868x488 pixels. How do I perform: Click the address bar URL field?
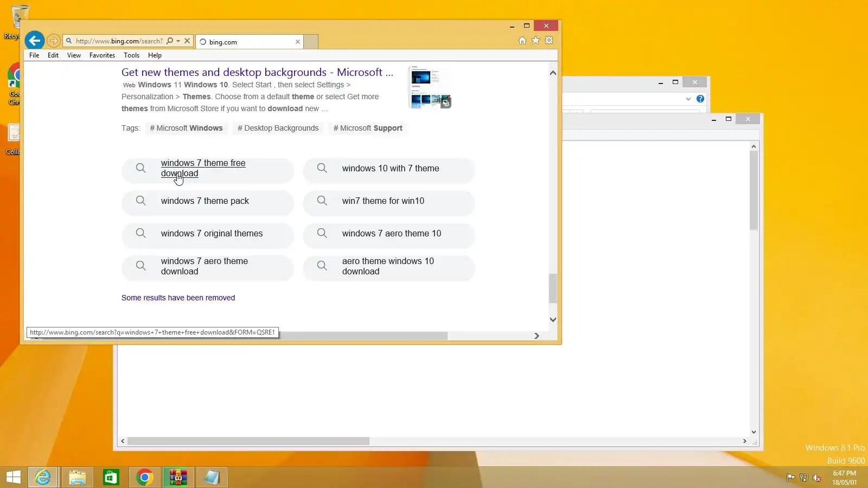point(119,41)
